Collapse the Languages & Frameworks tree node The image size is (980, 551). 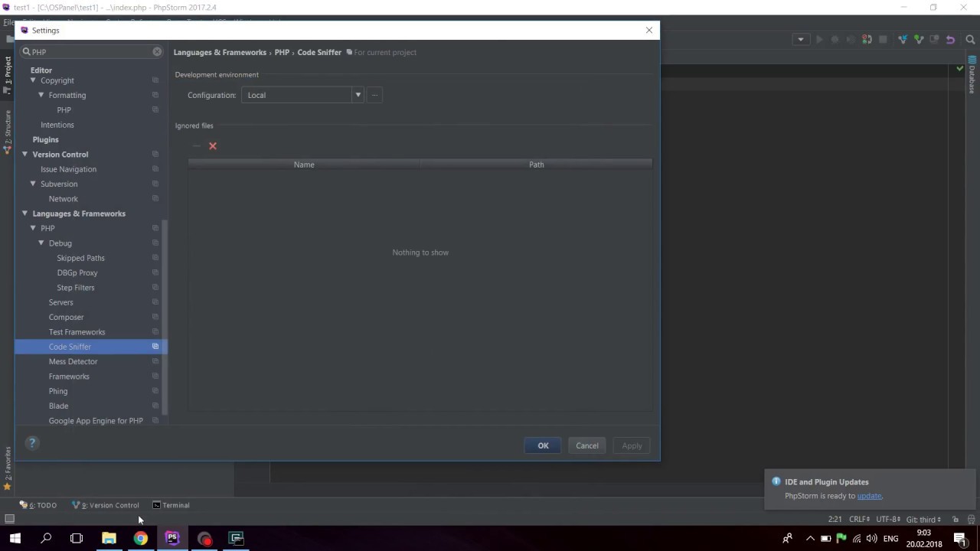(x=24, y=214)
